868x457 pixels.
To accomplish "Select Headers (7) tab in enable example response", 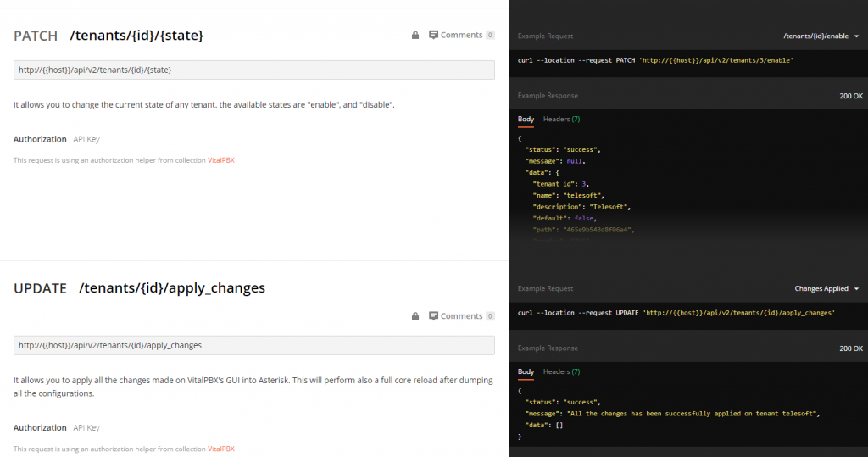I will point(561,119).
